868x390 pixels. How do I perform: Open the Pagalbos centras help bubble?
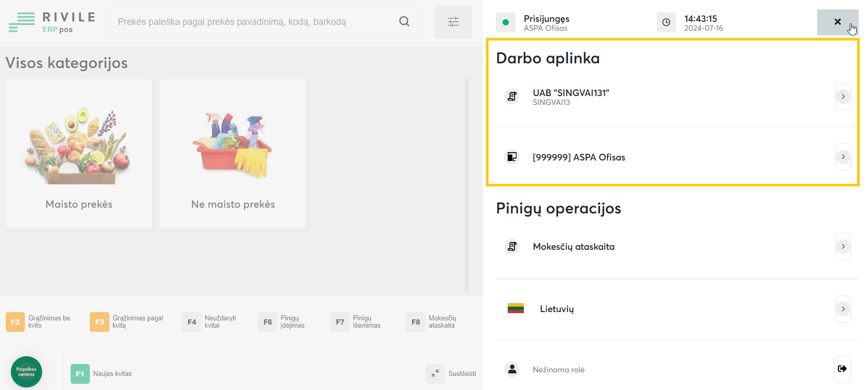click(26, 372)
